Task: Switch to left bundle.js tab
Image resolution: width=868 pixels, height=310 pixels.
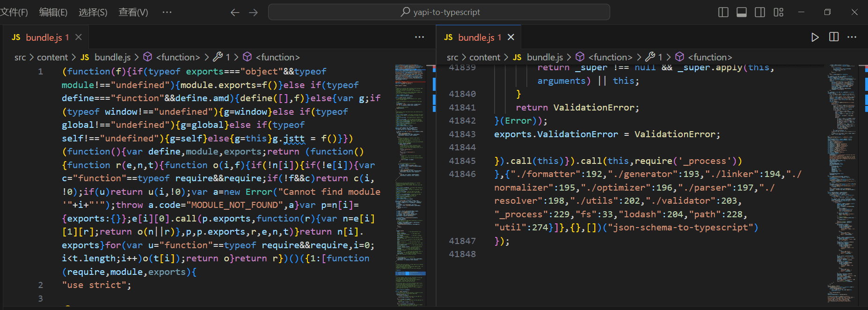Action: (44, 37)
